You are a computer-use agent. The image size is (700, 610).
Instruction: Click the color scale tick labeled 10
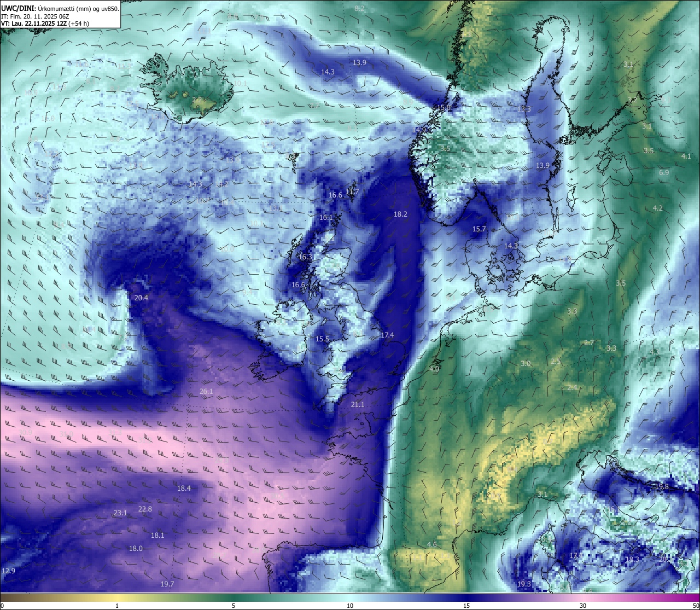coord(350,606)
